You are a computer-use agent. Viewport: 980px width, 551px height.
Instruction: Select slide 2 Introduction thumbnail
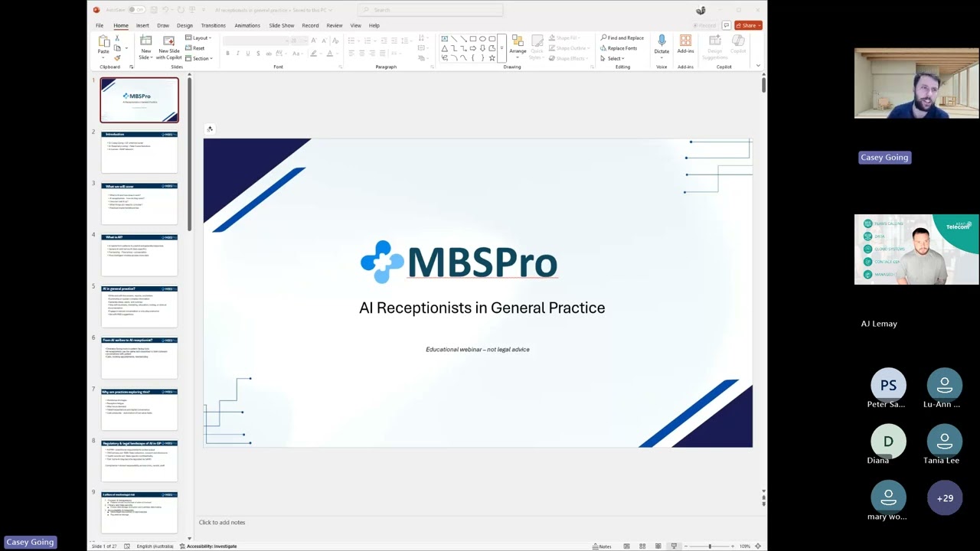point(139,152)
